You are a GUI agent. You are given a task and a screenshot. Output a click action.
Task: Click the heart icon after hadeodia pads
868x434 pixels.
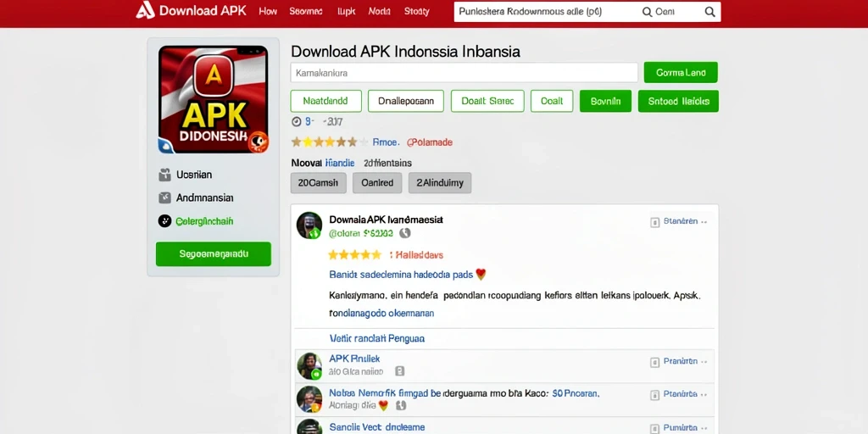[x=481, y=274]
